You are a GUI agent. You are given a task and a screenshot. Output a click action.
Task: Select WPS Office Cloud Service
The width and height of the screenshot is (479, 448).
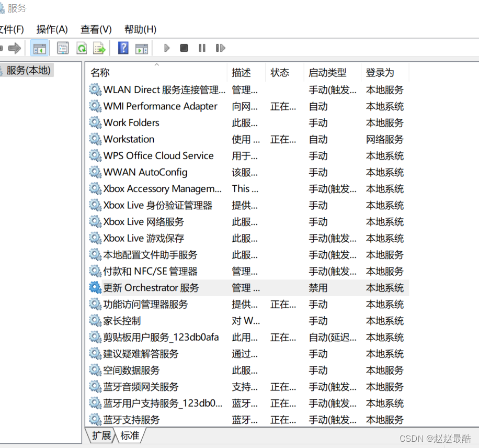coord(158,155)
